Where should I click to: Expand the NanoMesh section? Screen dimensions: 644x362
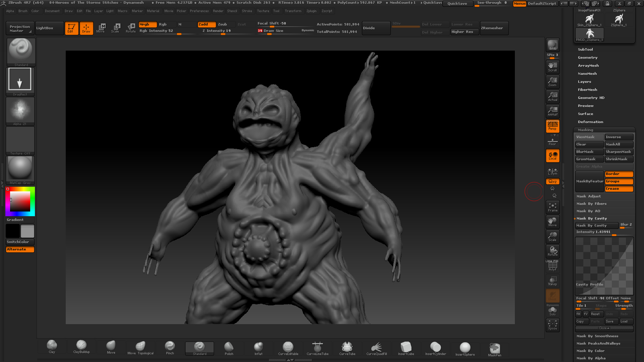pyautogui.click(x=587, y=74)
